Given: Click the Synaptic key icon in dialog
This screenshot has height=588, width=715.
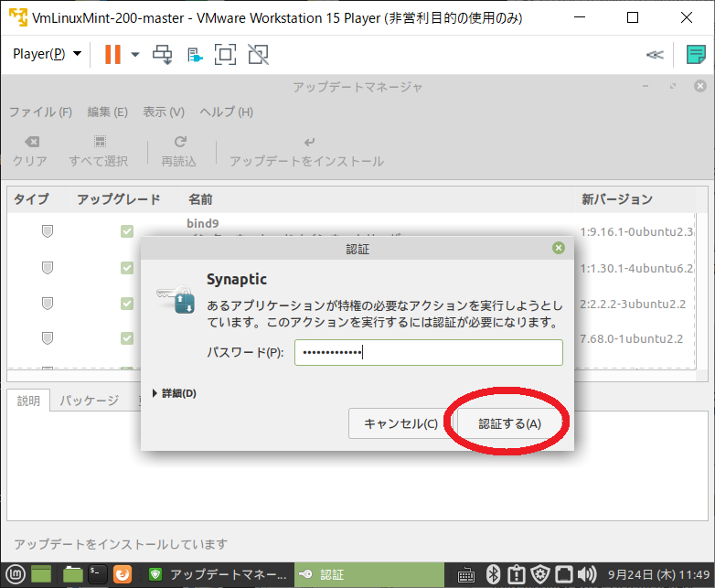Looking at the screenshot, I should pyautogui.click(x=176, y=300).
